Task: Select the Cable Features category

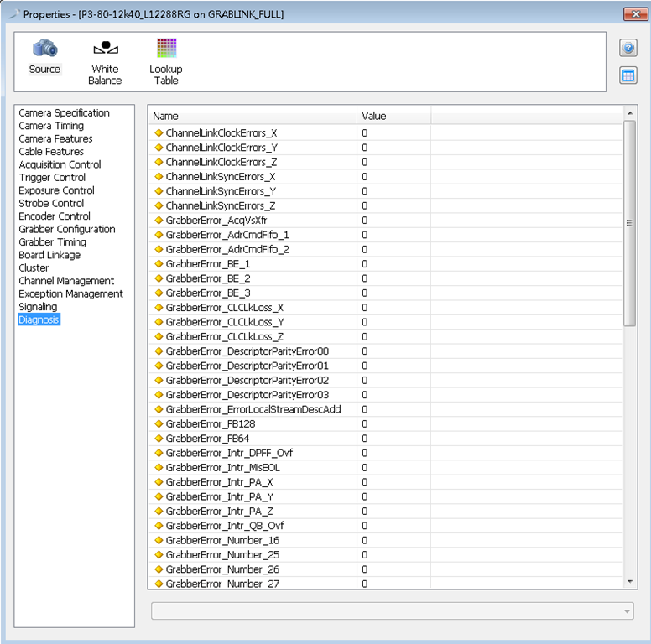Action: pyautogui.click(x=51, y=152)
